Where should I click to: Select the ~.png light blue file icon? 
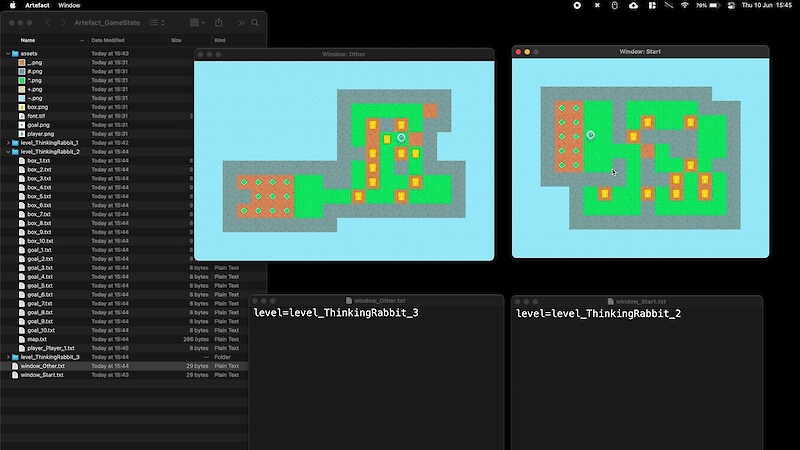21,98
